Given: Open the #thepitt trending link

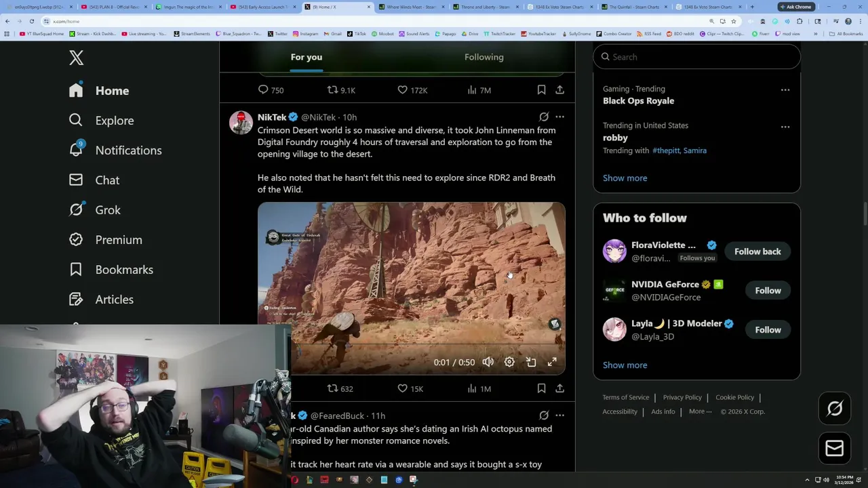Looking at the screenshot, I should (666, 150).
